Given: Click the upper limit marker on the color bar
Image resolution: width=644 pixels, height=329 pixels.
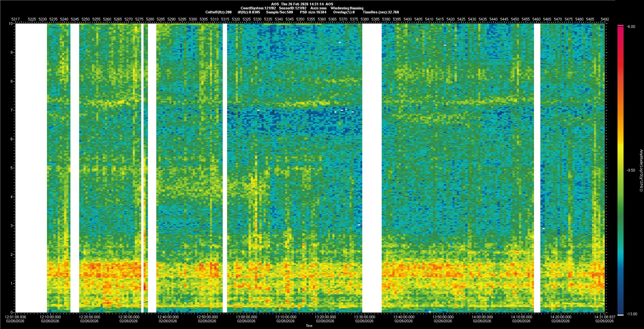Looking at the screenshot, I should (x=620, y=26).
